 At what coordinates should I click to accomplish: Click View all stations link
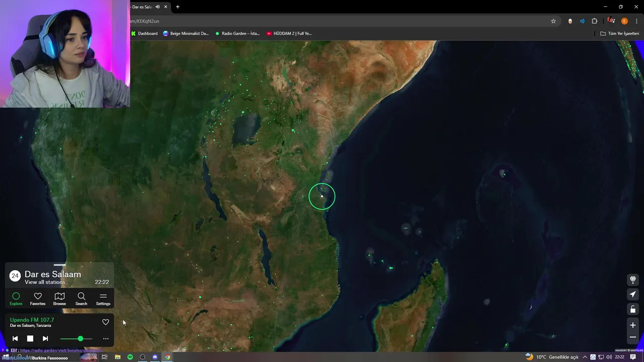(45, 282)
